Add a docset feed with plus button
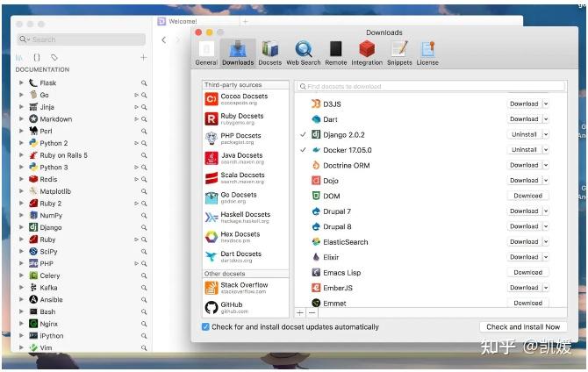588x372 pixels. pos(300,312)
